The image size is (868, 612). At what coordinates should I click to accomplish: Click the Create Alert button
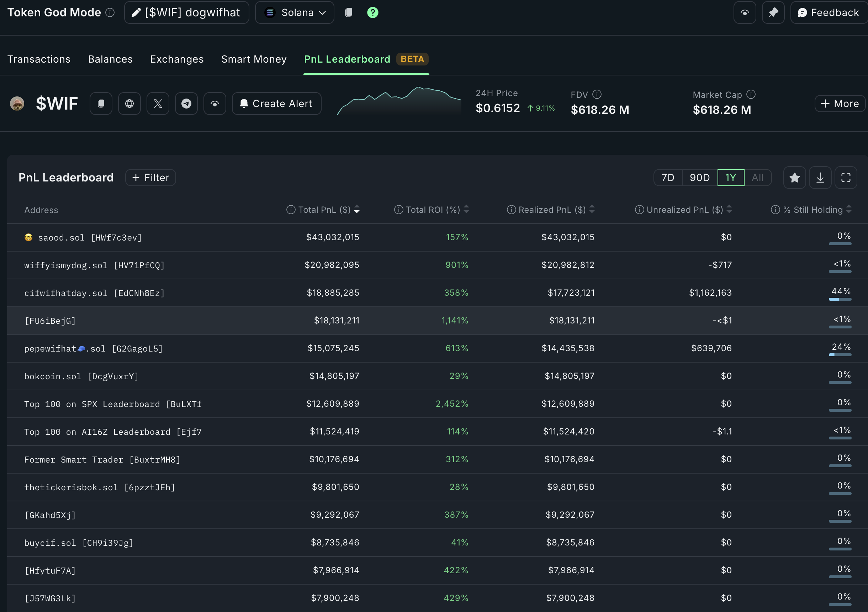point(276,104)
